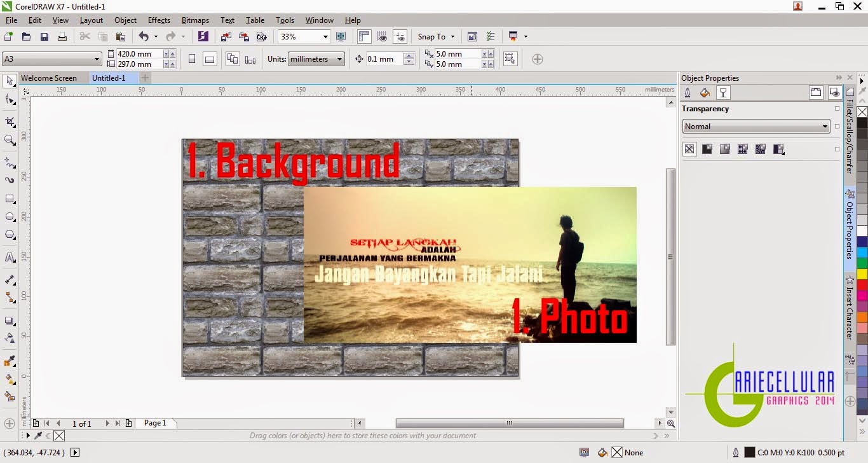Open the Fill bucket tab in Object Properties

705,93
